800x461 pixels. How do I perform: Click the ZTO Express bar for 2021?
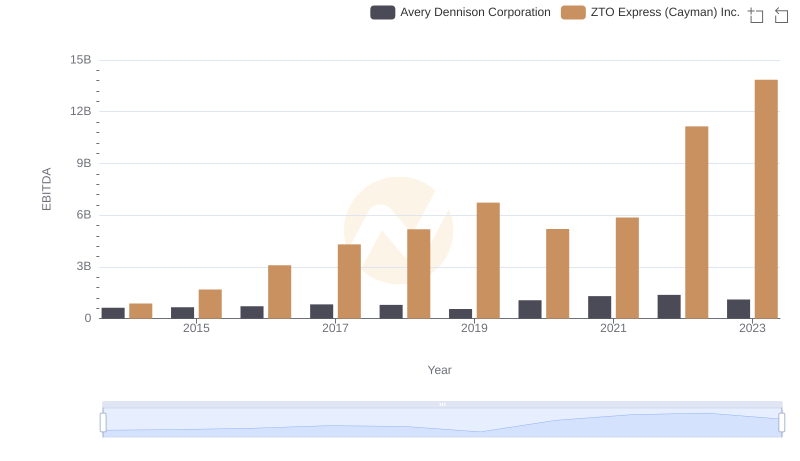coord(627,268)
